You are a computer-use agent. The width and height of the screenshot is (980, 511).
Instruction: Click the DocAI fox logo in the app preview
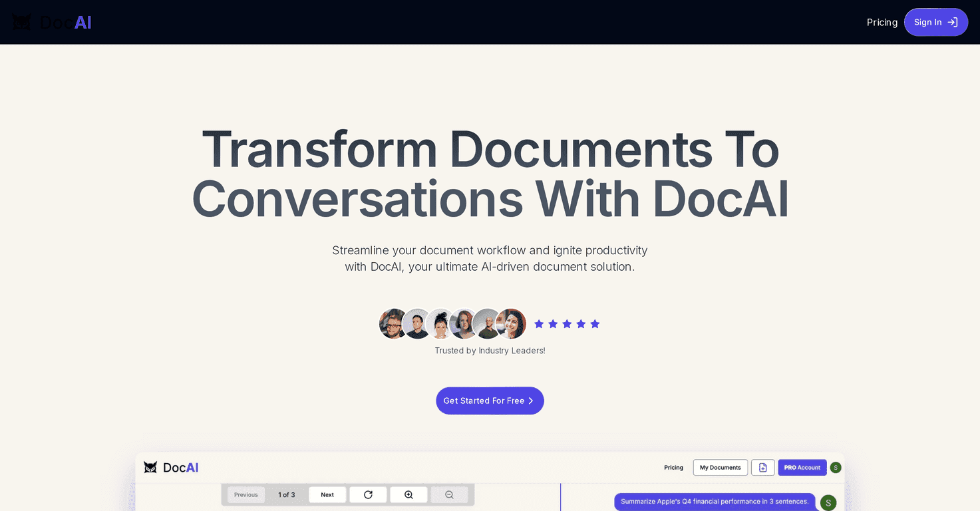pos(151,467)
